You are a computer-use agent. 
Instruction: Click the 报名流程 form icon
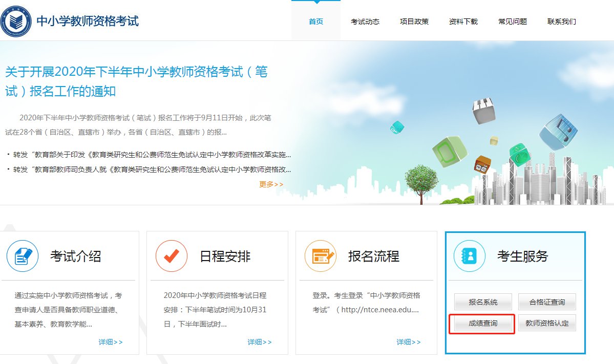pos(320,256)
